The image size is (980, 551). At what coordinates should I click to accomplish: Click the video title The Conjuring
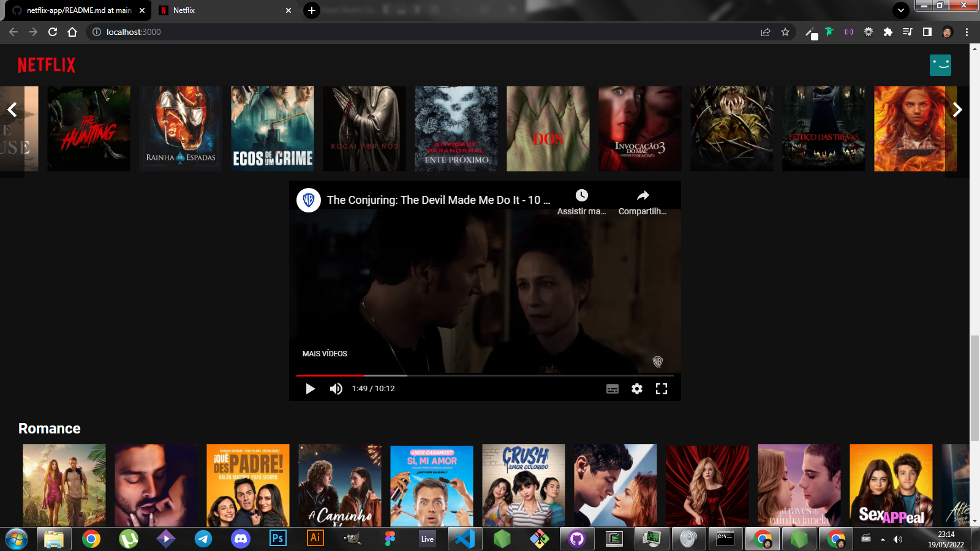point(439,200)
